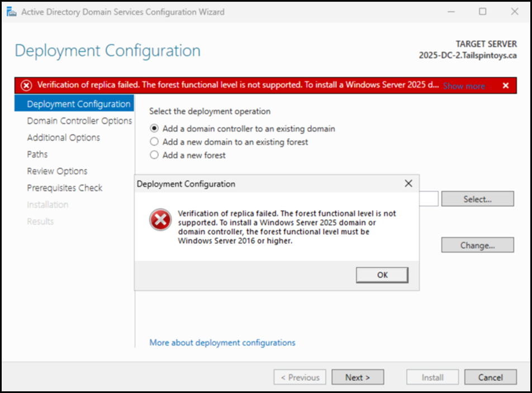Dismiss the red error banner with X
This screenshot has width=532, height=393.
pos(505,86)
